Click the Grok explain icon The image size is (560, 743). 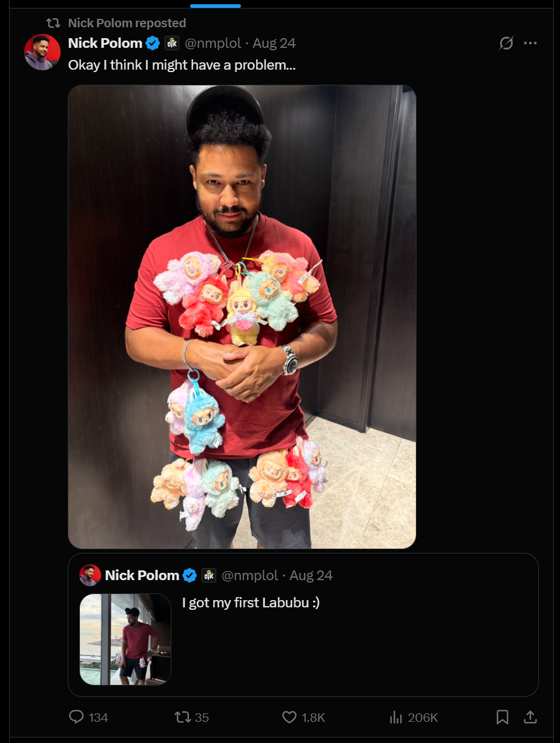[506, 43]
